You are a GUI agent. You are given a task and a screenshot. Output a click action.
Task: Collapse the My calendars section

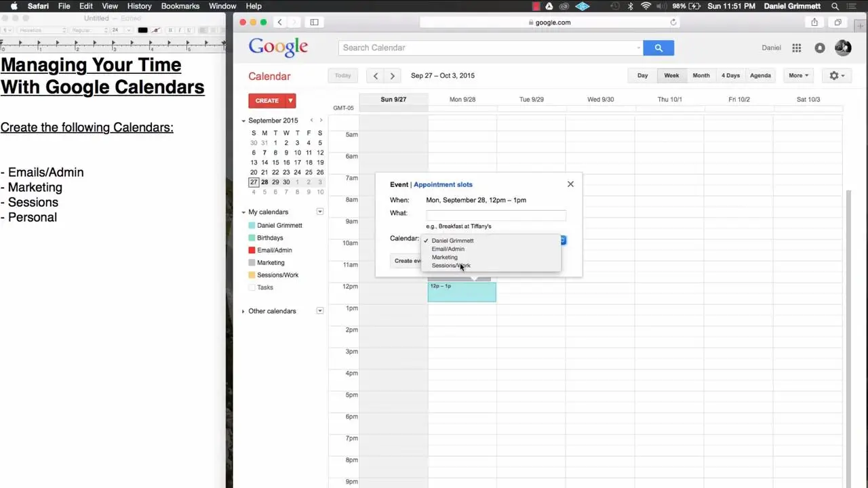point(243,212)
